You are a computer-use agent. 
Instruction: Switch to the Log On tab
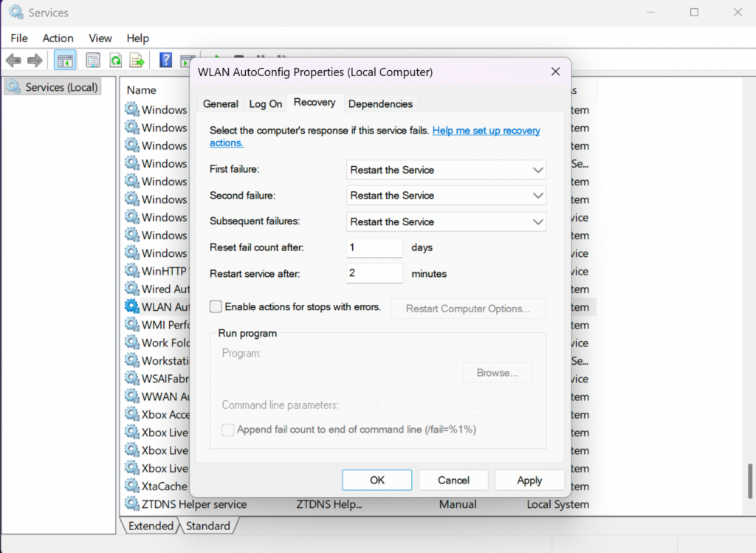(265, 104)
